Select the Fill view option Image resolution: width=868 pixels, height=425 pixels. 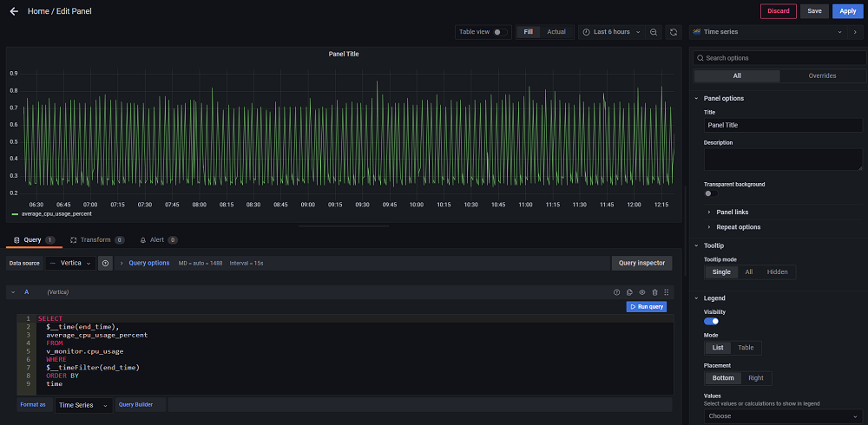(528, 32)
